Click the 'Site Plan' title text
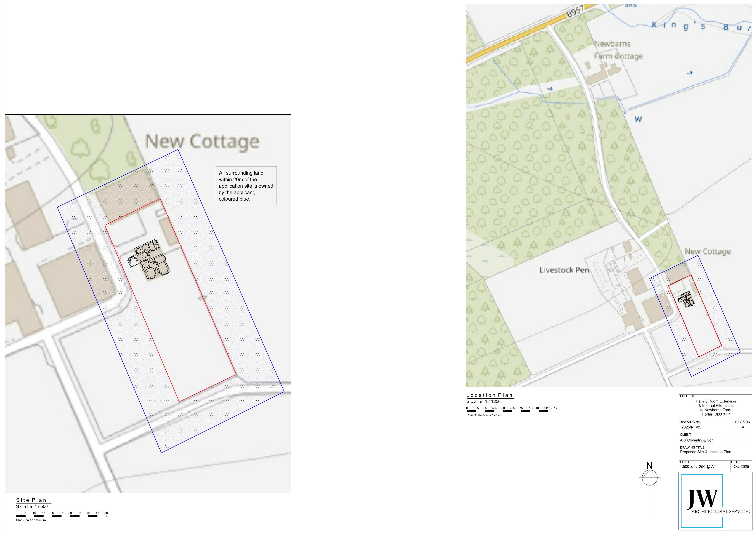This screenshot has width=756, height=534. pos(31,500)
